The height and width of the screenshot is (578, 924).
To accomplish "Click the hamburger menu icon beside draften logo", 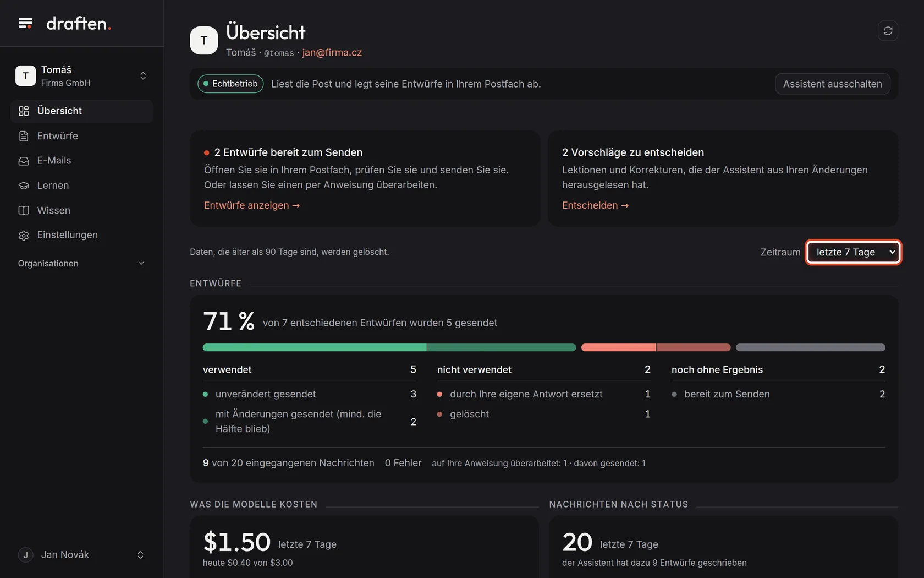I will tap(25, 23).
